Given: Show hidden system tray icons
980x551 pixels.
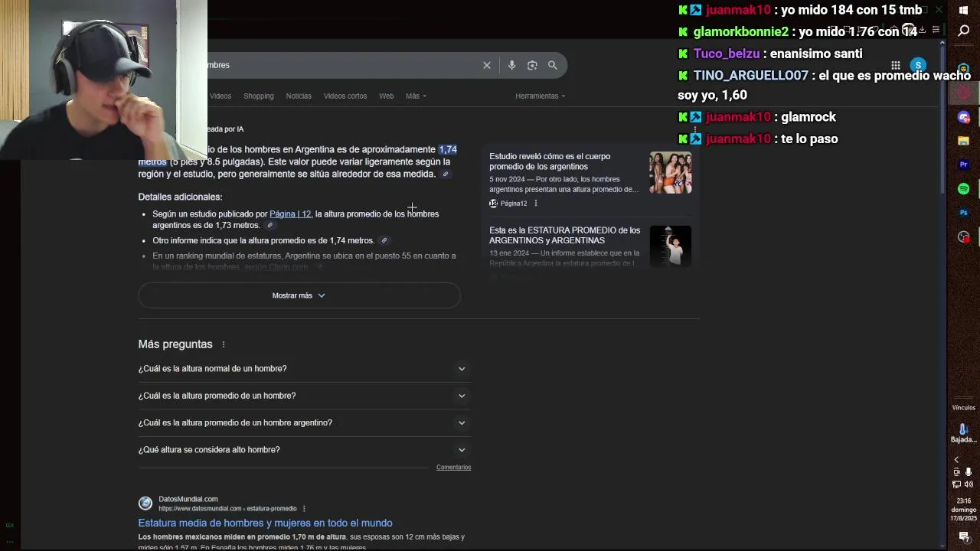Looking at the screenshot, I should (x=956, y=460).
